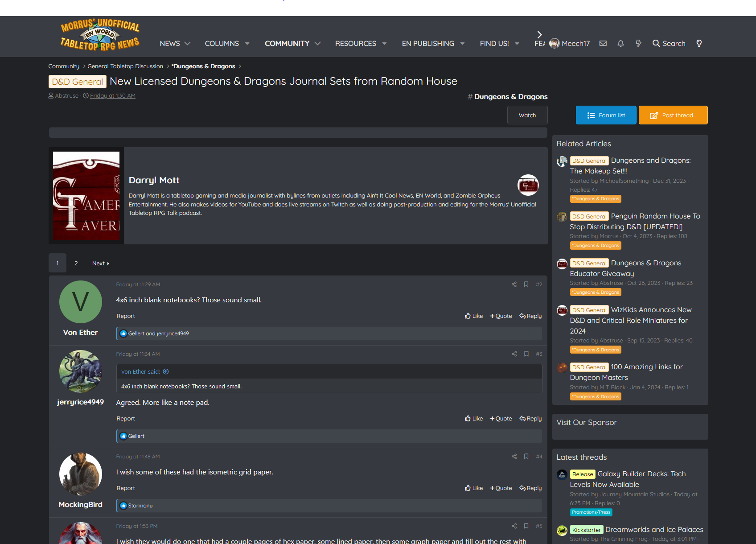Click the Friday at 1:30 AM timestamp
This screenshot has height=544, width=756.
113,96
